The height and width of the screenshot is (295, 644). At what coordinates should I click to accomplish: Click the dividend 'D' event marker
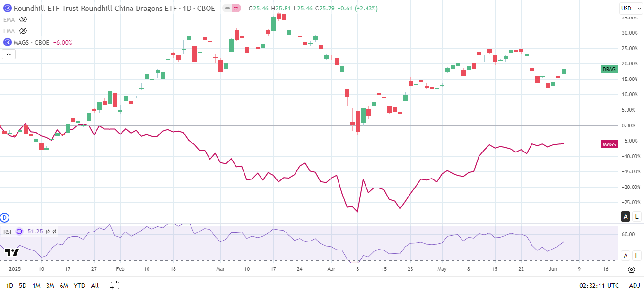(5, 218)
